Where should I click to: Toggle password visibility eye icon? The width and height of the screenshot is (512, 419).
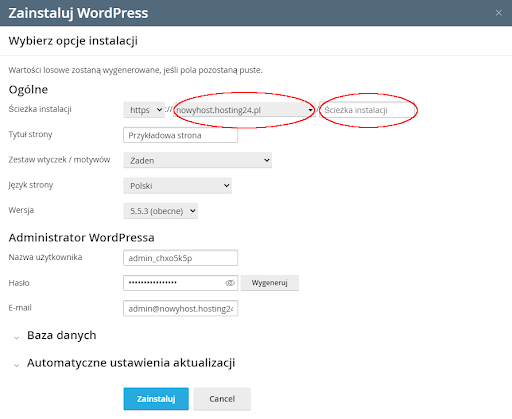click(x=230, y=283)
